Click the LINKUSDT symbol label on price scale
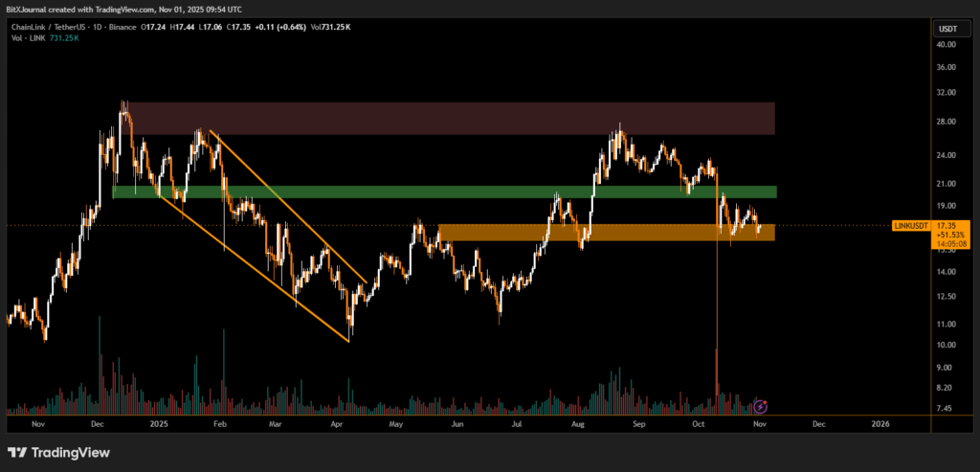 [910, 224]
